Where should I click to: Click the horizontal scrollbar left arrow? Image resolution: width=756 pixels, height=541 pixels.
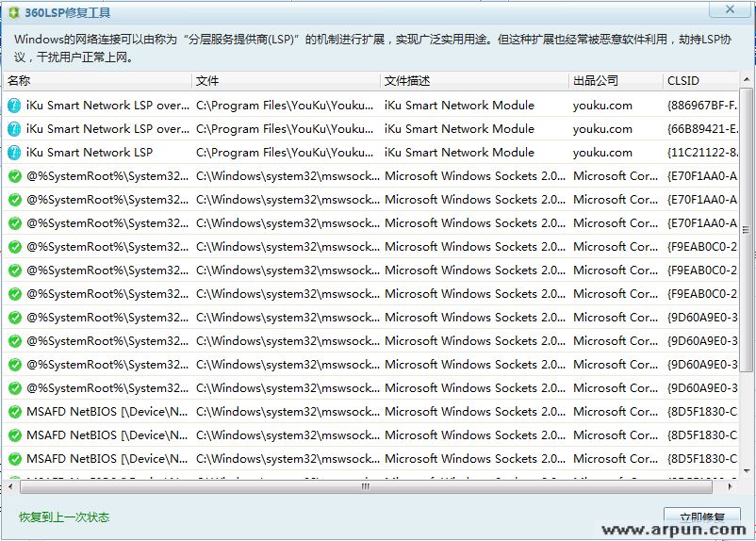[10, 486]
